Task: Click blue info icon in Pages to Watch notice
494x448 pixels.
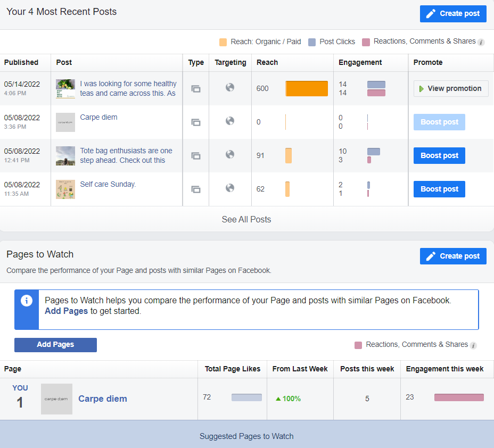Action: click(x=27, y=301)
